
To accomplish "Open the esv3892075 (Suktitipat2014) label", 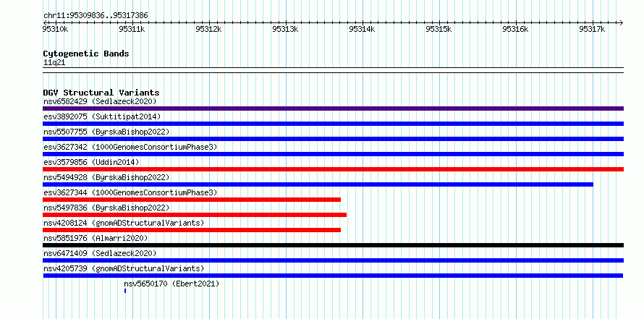I will click(102, 116).
